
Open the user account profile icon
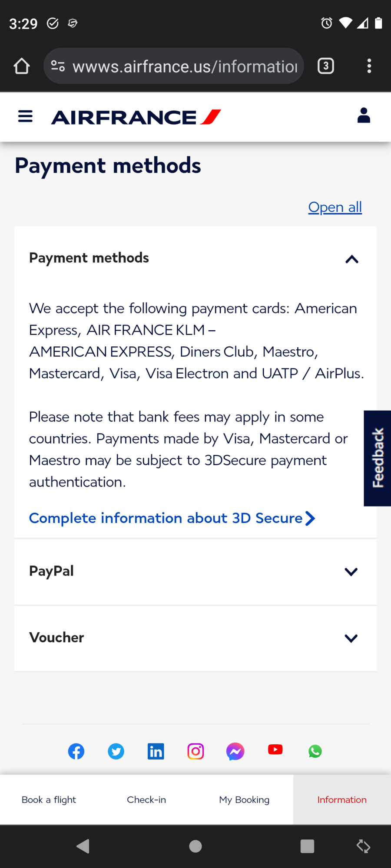tap(364, 116)
